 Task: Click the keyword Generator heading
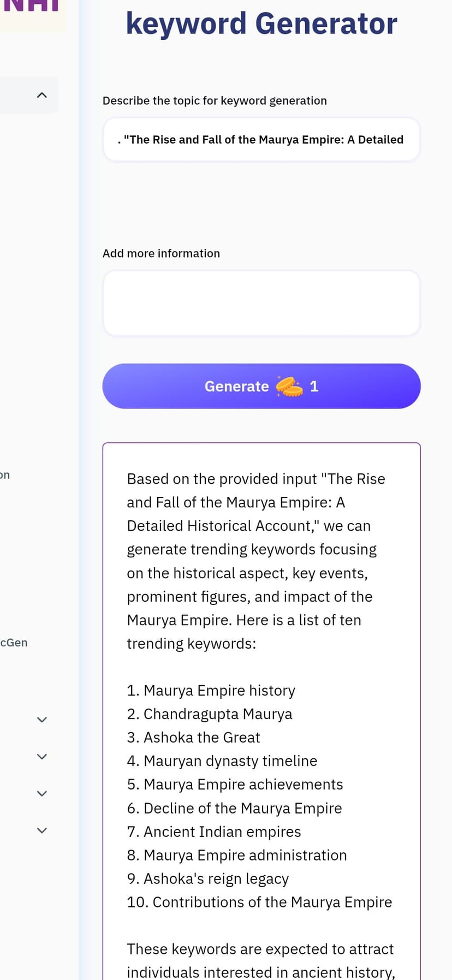click(261, 23)
